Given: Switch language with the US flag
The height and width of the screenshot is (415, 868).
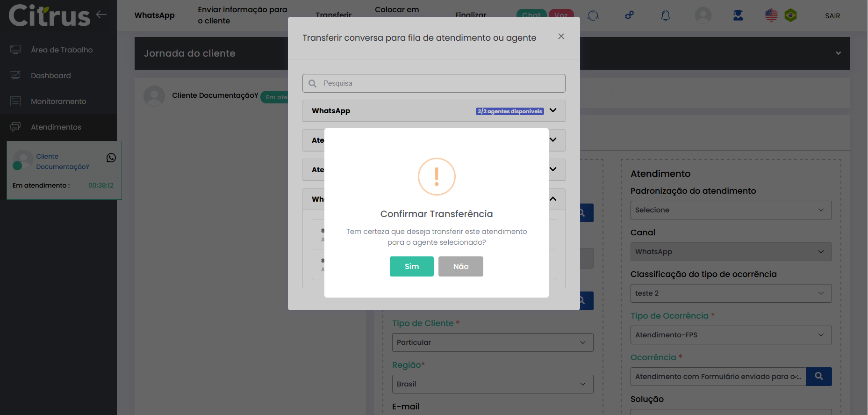Looking at the screenshot, I should 771,15.
